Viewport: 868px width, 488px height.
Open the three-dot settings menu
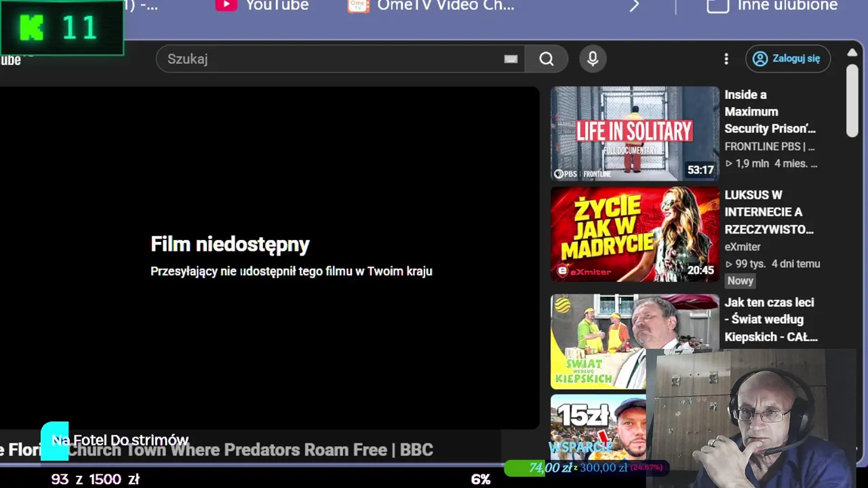coord(726,59)
